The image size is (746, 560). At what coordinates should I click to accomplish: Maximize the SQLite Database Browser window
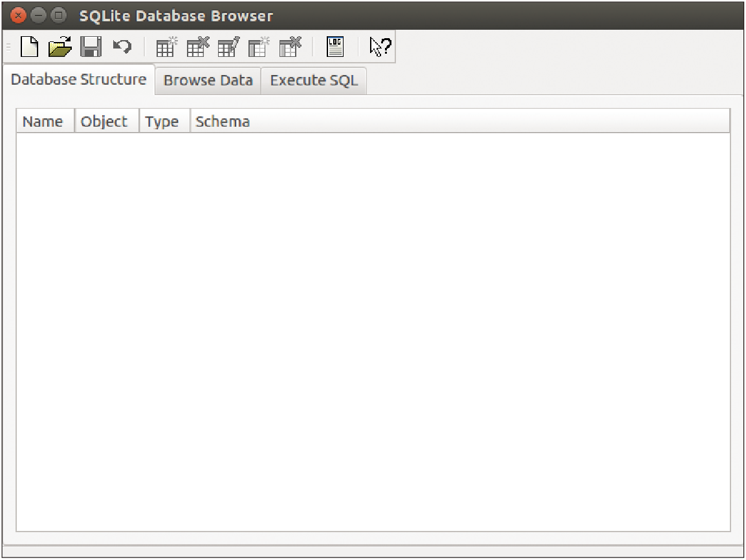point(58,16)
